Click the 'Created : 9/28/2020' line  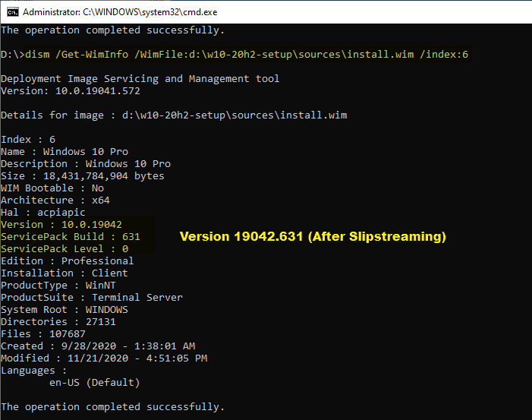coord(98,346)
